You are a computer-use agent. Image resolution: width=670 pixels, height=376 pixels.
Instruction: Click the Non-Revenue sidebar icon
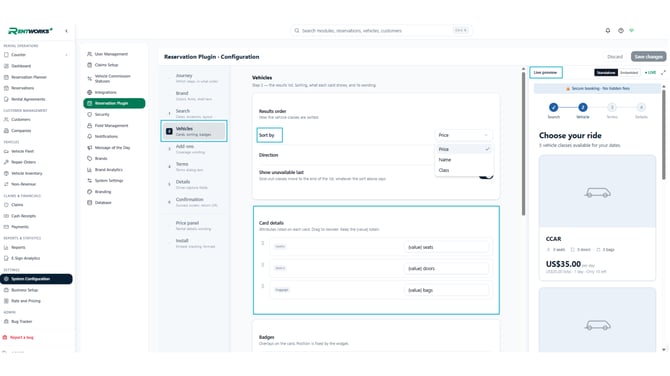point(6,184)
